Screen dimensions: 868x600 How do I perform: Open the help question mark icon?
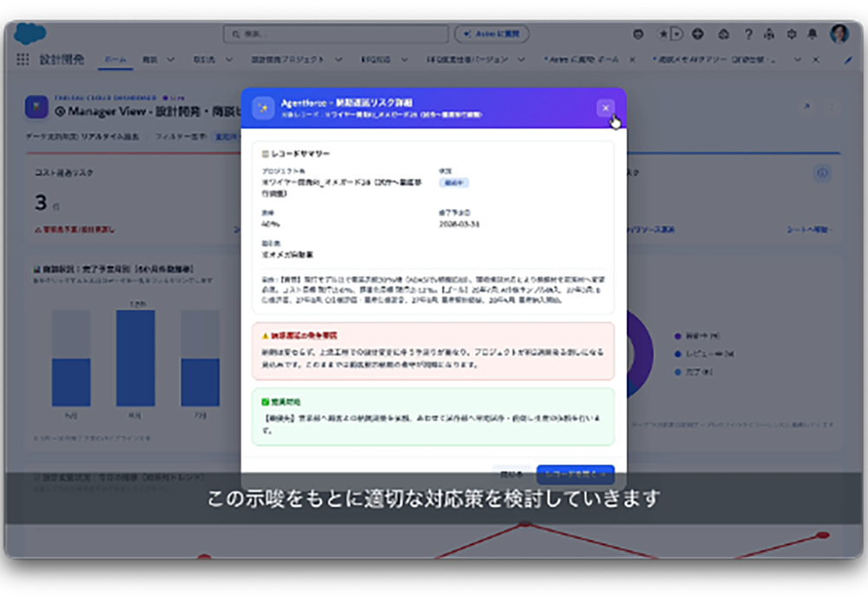[x=748, y=35]
